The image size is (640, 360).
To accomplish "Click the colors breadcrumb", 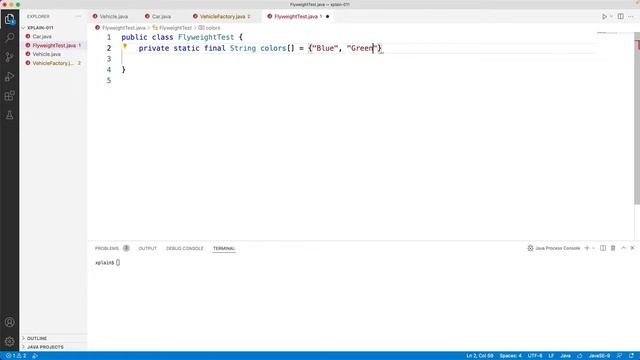I will point(212,28).
